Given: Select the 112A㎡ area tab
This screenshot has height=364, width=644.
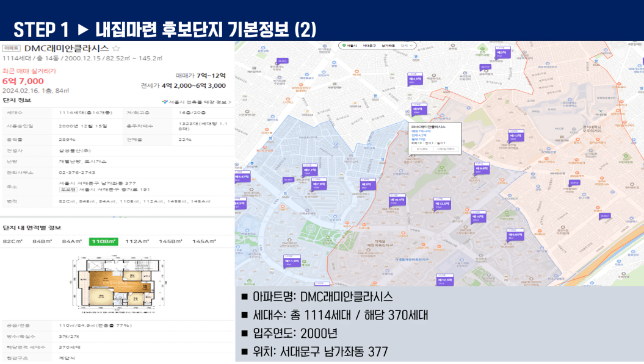Looking at the screenshot, I should coord(137,241).
